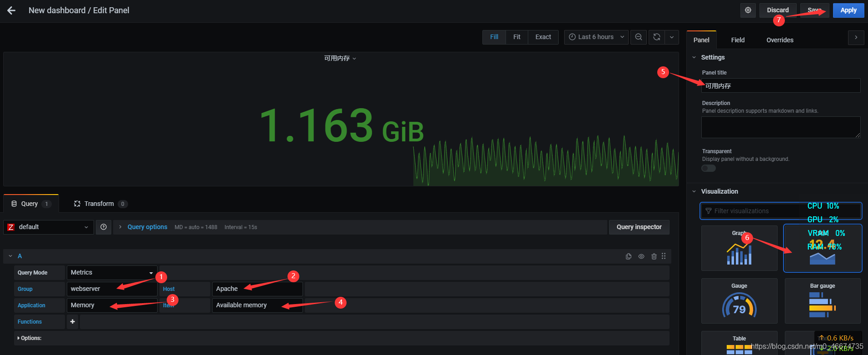Select the Fit display mode
The height and width of the screenshot is (355, 868).
[x=516, y=37]
